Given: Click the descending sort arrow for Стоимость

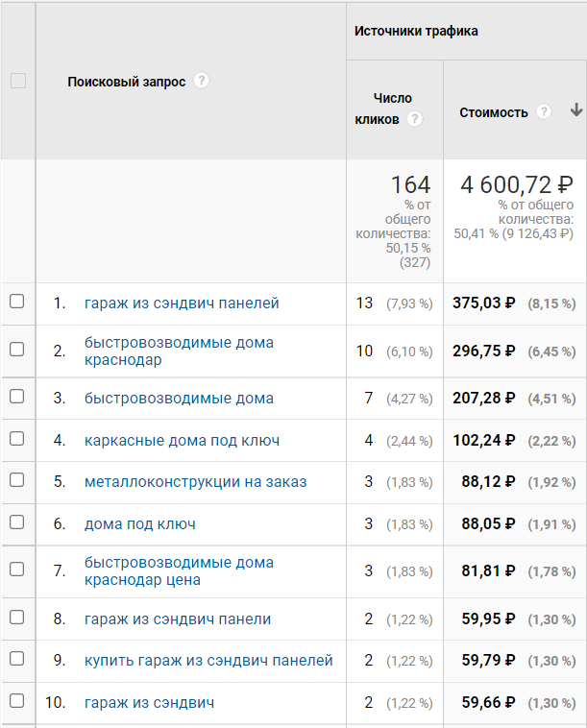Looking at the screenshot, I should click(x=575, y=110).
